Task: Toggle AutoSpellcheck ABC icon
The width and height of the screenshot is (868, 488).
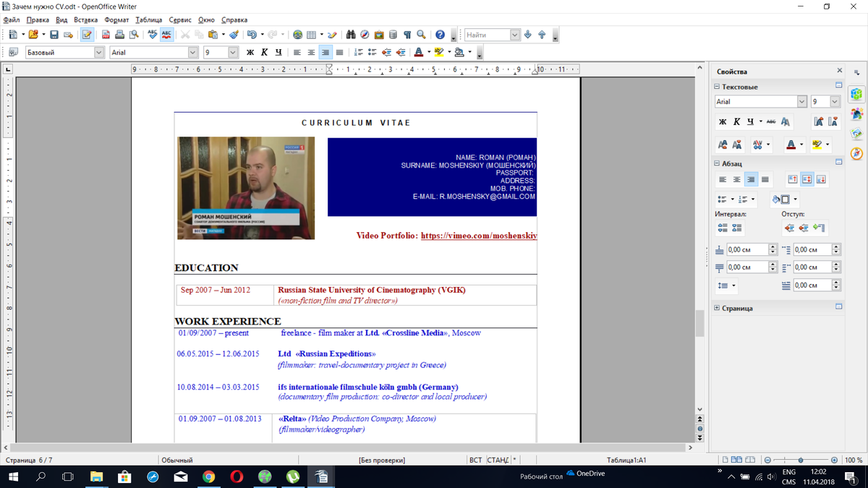Action: (x=166, y=35)
